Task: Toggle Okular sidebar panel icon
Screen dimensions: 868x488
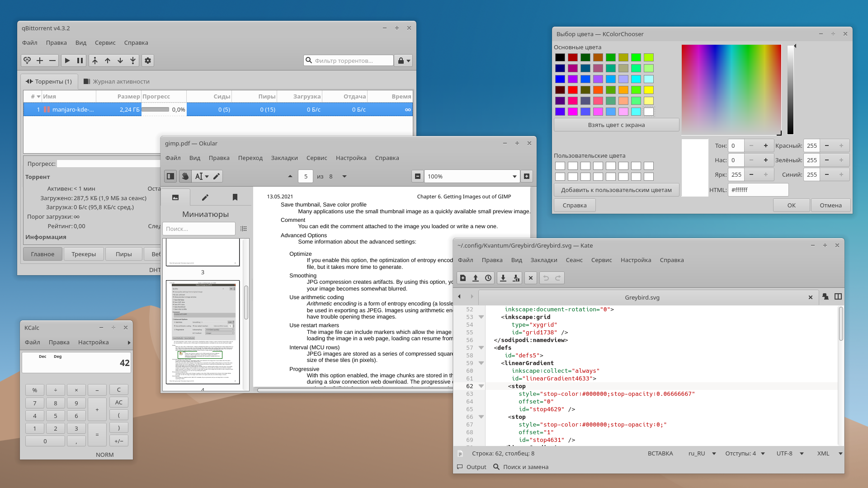Action: click(170, 176)
